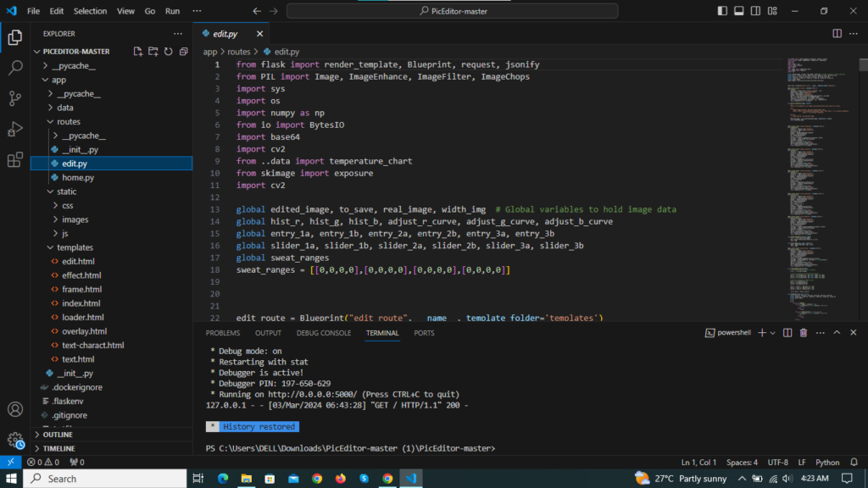868x488 pixels.
Task: Maximize the panel size with chevron
Action: point(837,333)
